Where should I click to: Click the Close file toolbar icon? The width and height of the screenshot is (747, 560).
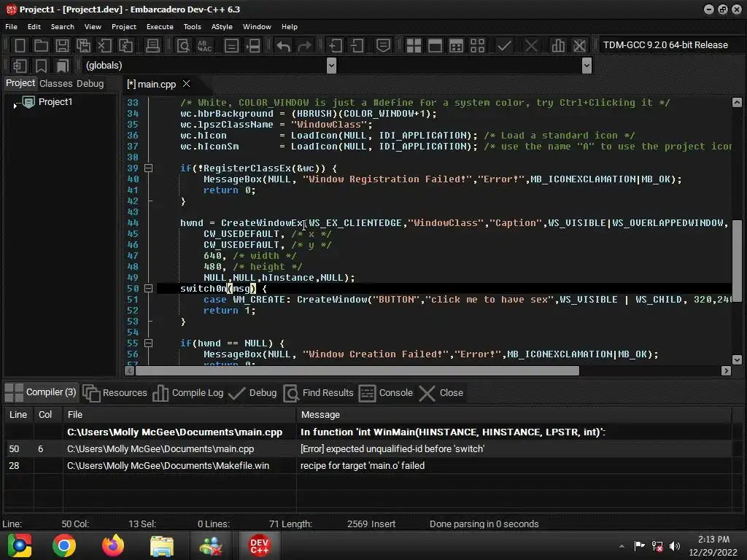(104, 46)
